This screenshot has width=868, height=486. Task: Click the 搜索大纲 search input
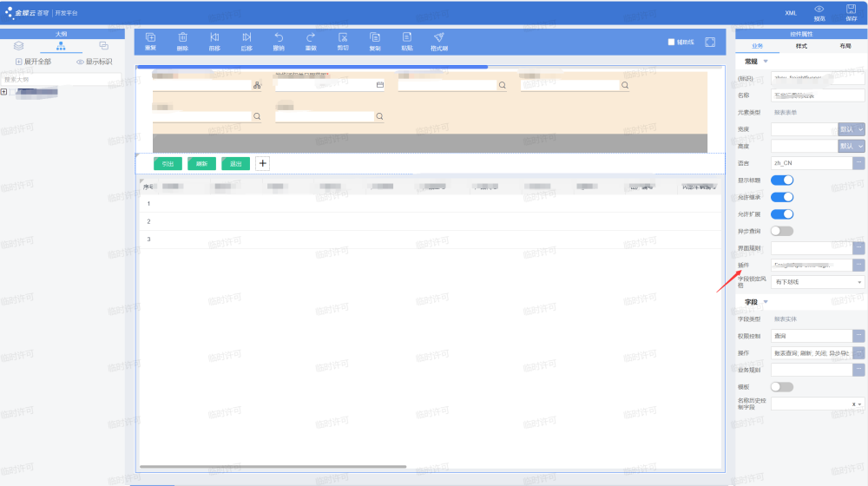tap(62, 79)
